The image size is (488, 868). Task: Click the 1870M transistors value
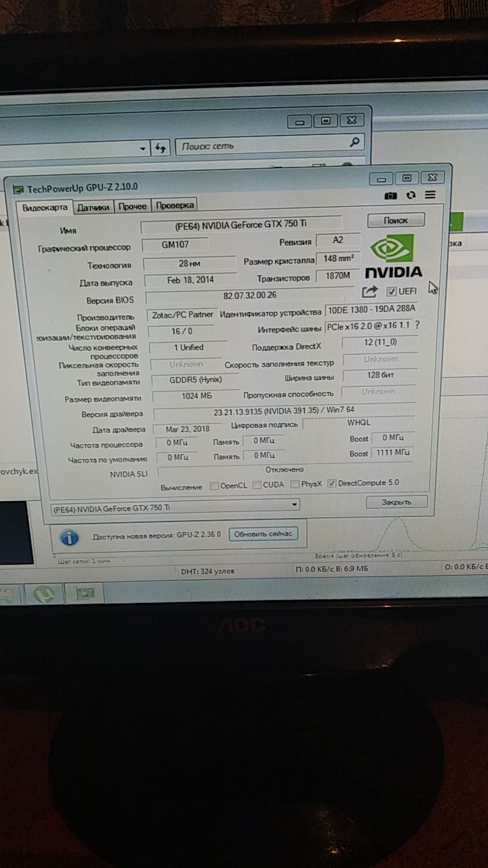[338, 276]
